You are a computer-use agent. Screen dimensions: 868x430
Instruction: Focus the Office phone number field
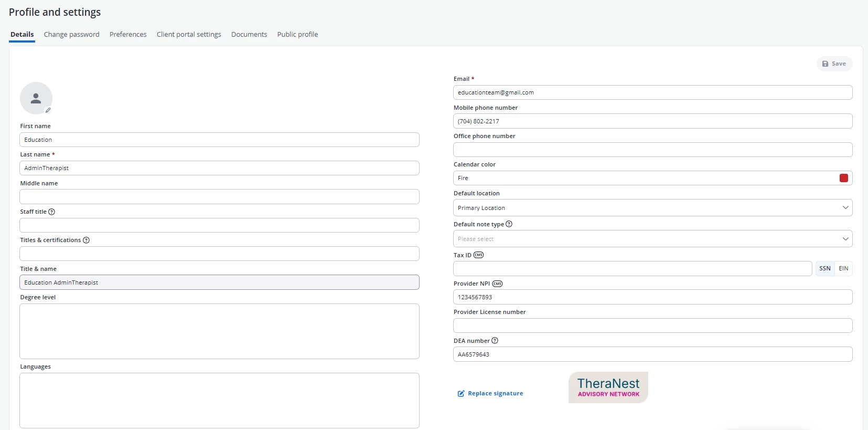(x=652, y=150)
